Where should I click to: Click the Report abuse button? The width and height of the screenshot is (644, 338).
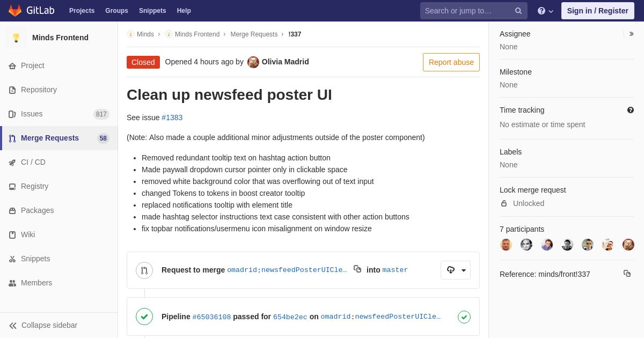pyautogui.click(x=451, y=62)
